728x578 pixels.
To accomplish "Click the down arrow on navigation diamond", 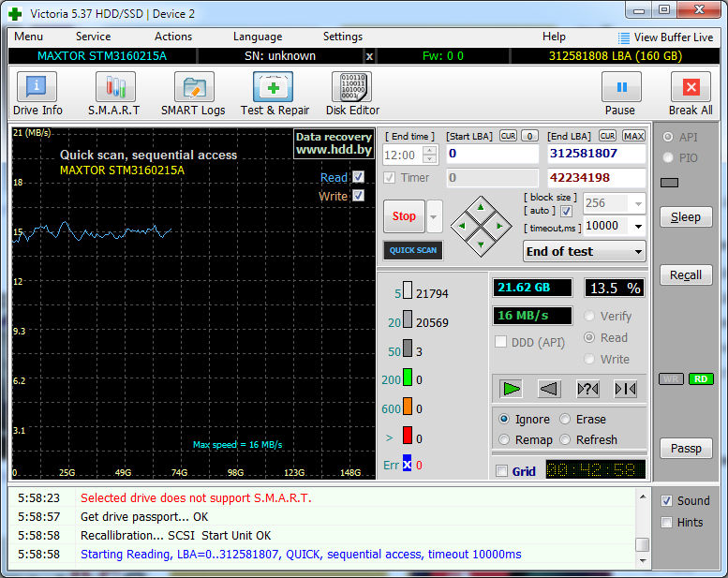I will 481,245.
